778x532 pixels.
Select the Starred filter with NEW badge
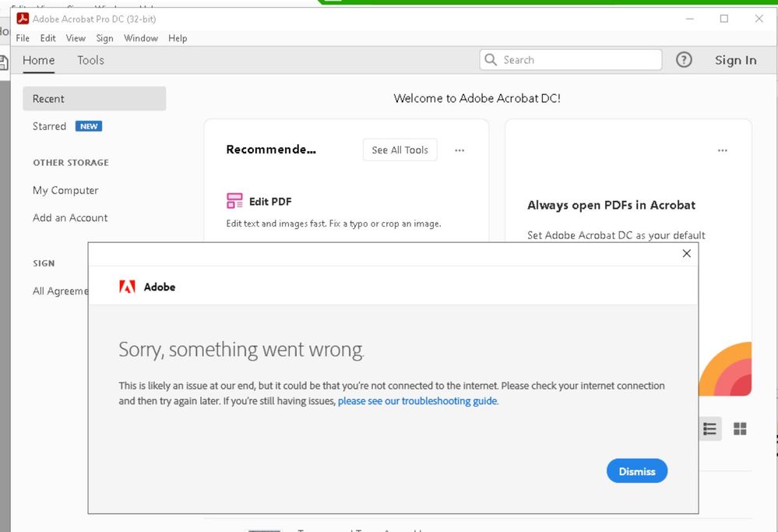(x=49, y=125)
